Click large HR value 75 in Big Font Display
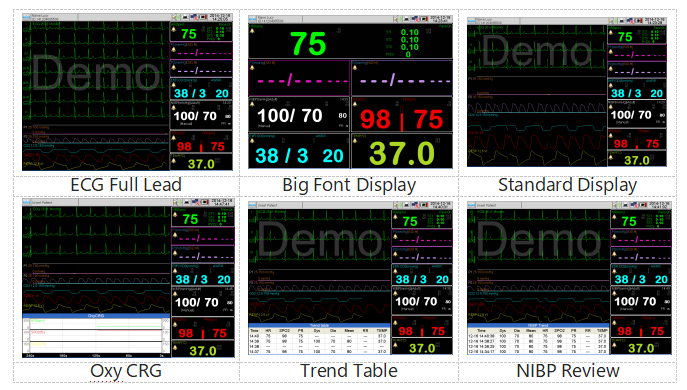This screenshot has height=390, width=687. 308,43
